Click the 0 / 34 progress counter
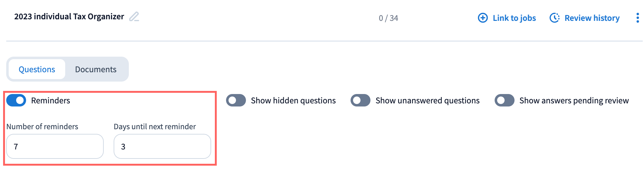Image resolution: width=644 pixels, height=170 pixels. tap(388, 18)
